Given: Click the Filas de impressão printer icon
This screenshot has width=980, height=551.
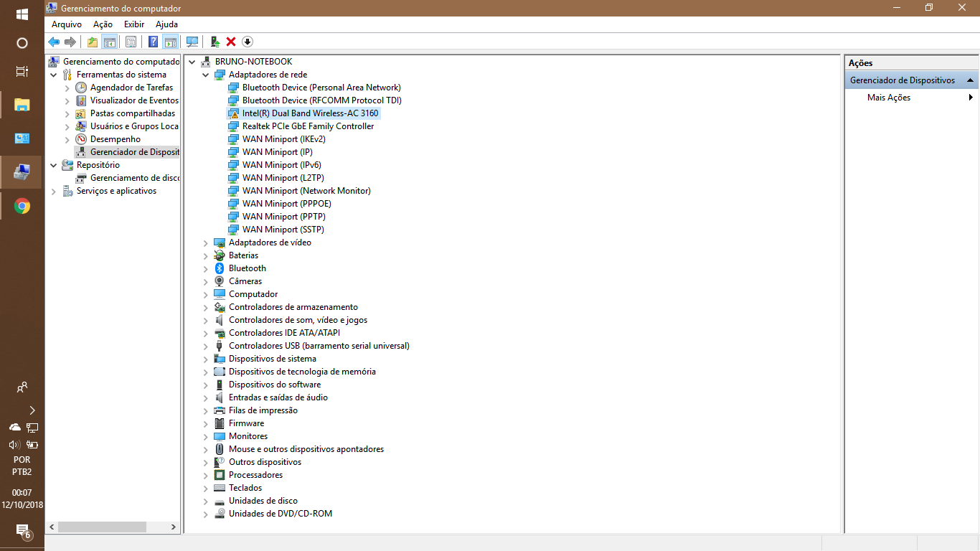Looking at the screenshot, I should tap(220, 410).
